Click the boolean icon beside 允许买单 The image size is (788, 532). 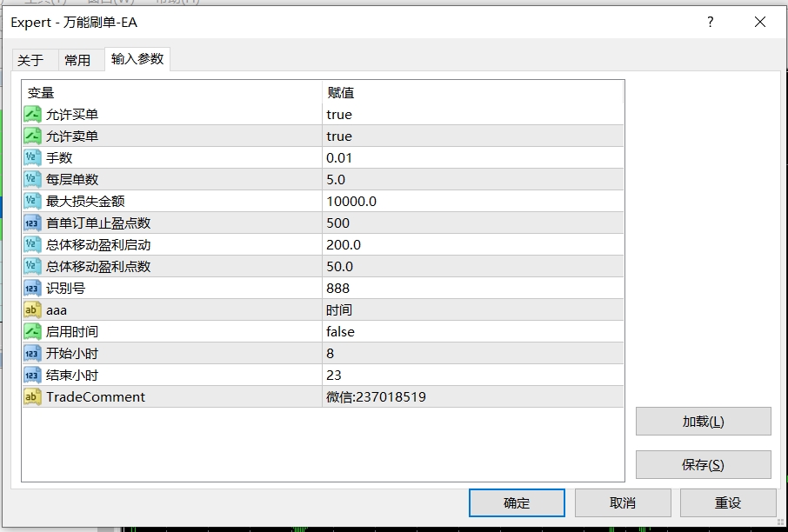coord(32,114)
